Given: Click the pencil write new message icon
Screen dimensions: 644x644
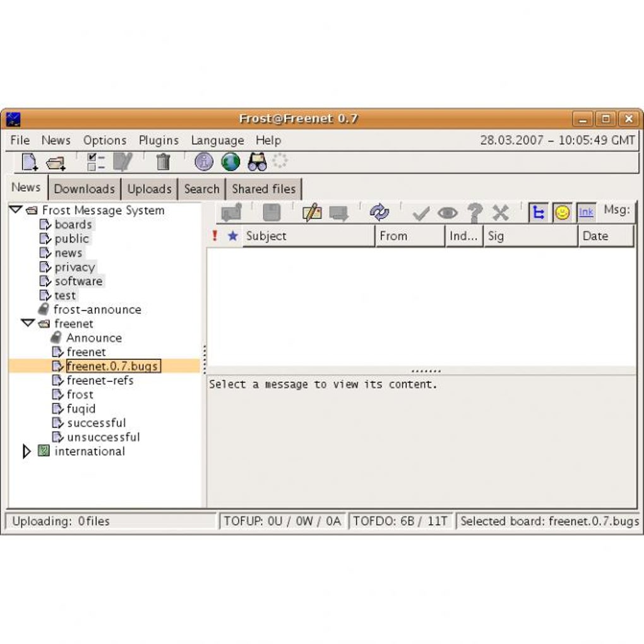Looking at the screenshot, I should pyautogui.click(x=312, y=213).
